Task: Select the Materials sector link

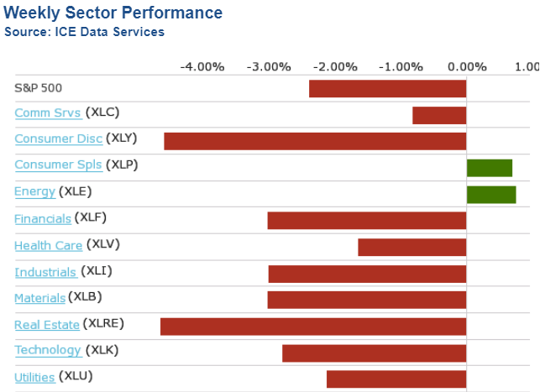Action: 39,298
